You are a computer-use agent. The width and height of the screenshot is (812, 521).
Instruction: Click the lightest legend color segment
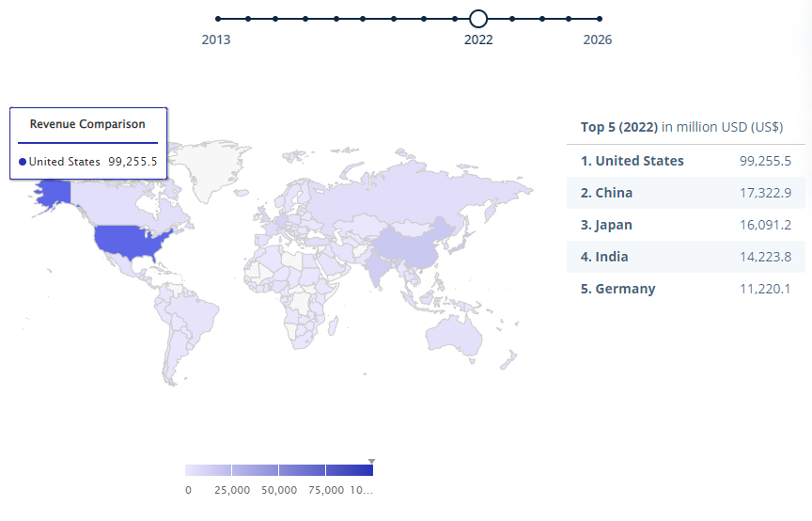tap(209, 470)
